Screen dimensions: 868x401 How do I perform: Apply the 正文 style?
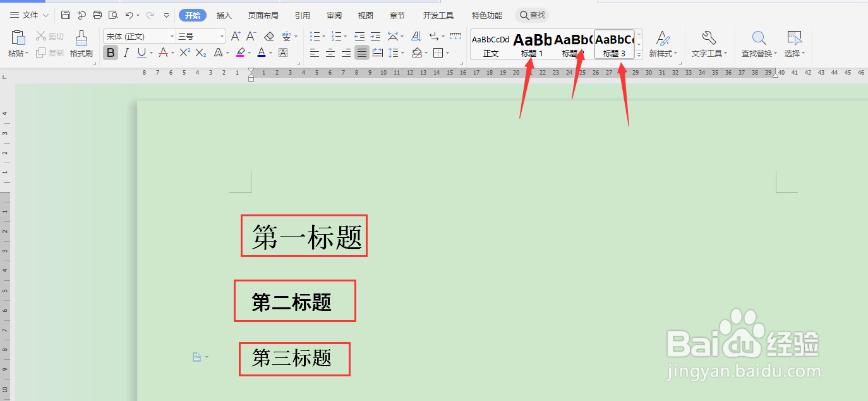[x=491, y=45]
